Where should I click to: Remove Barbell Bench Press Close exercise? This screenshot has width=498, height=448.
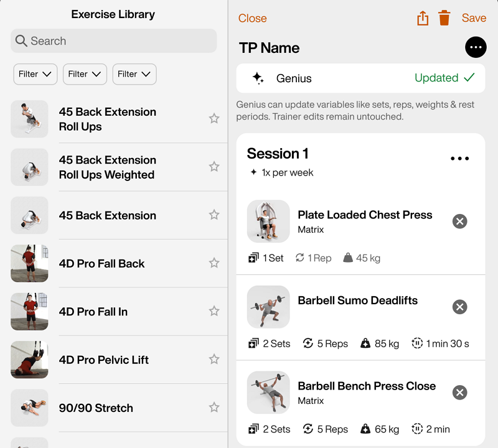click(459, 392)
